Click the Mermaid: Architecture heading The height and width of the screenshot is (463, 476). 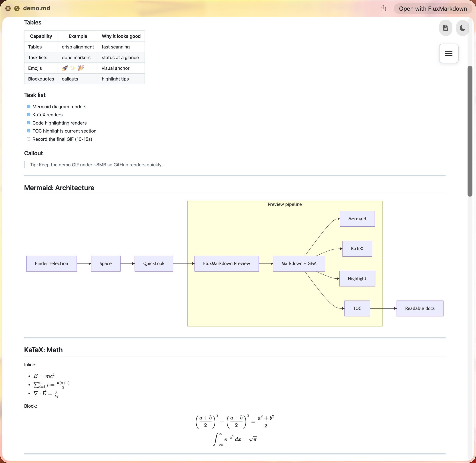tap(59, 188)
